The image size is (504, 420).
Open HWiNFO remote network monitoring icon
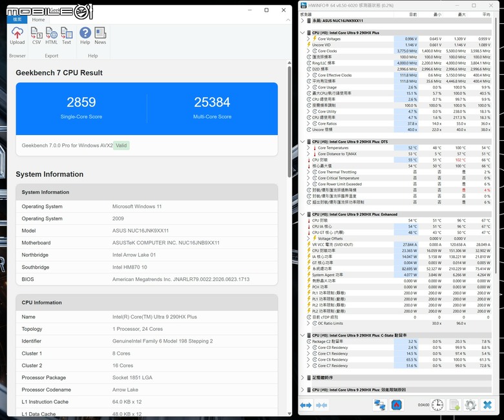(379, 405)
